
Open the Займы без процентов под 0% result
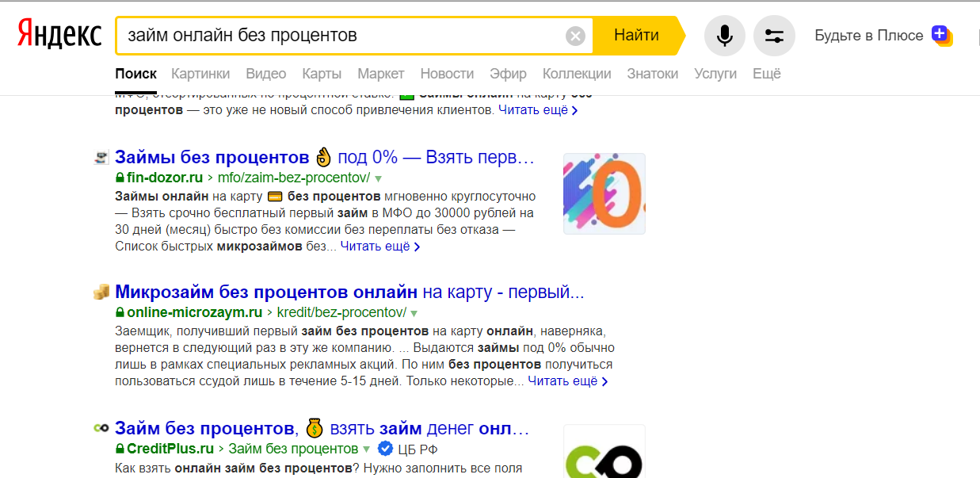(x=325, y=157)
